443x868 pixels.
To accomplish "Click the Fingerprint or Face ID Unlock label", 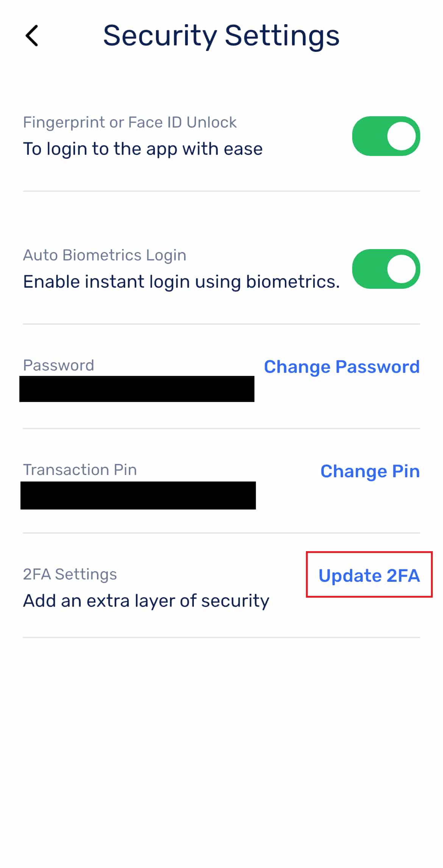I will click(130, 122).
